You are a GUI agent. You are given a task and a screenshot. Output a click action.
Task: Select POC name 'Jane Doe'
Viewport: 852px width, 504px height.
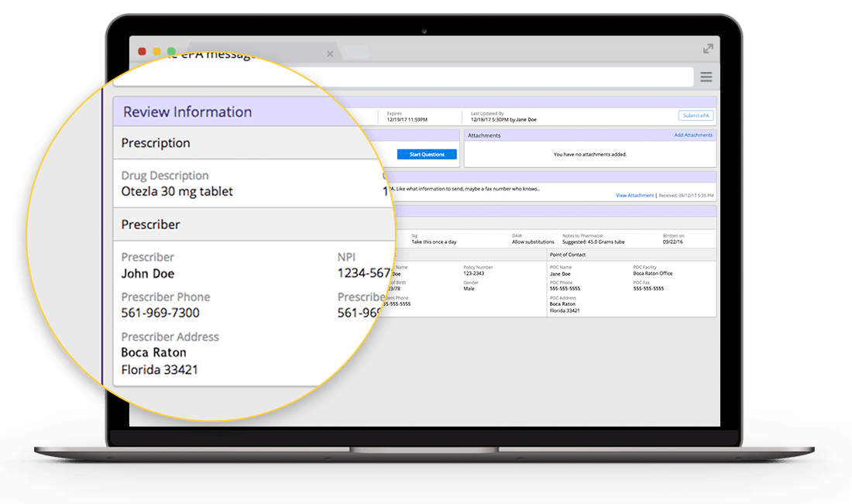click(x=560, y=273)
